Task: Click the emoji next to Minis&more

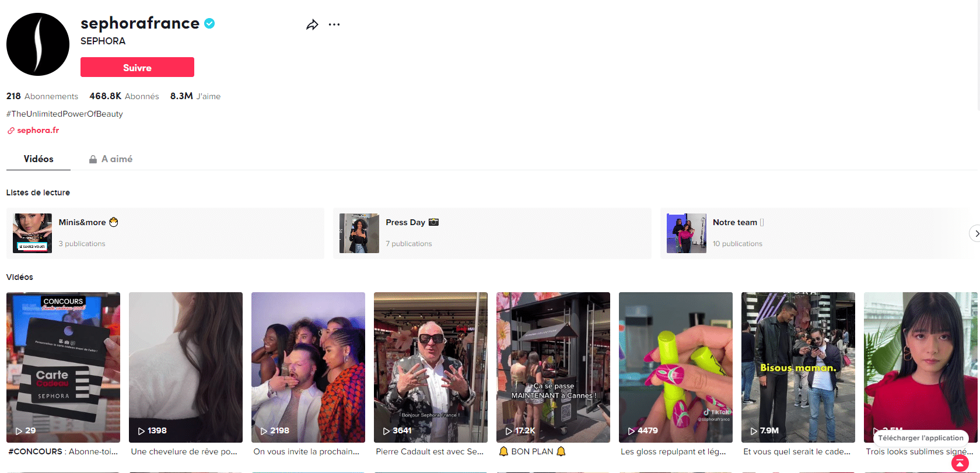Action: pos(114,222)
